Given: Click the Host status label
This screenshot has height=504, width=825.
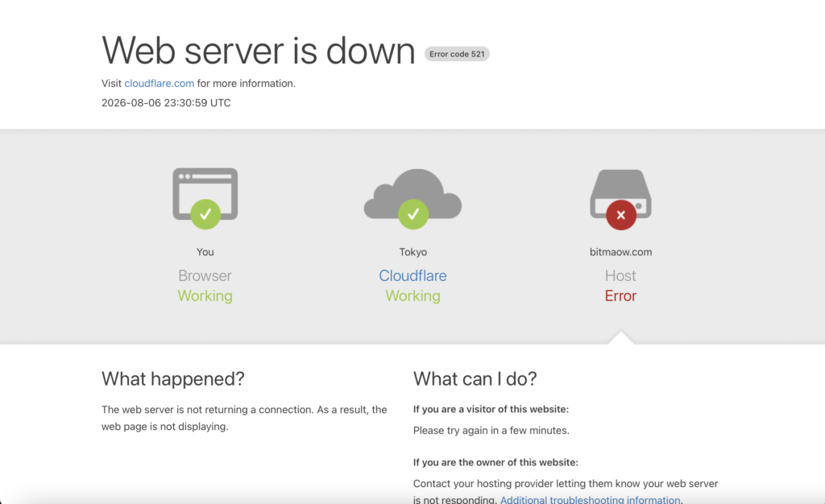Looking at the screenshot, I should (620, 275).
